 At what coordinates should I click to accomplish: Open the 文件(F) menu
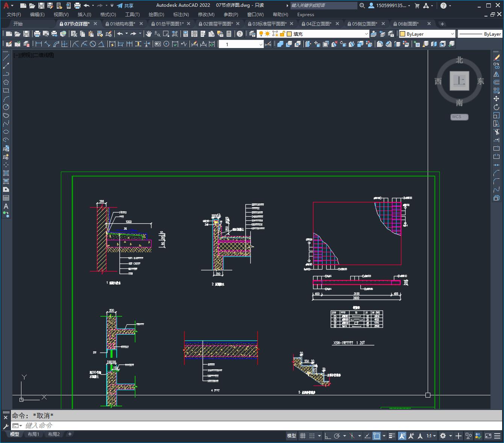[x=14, y=14]
